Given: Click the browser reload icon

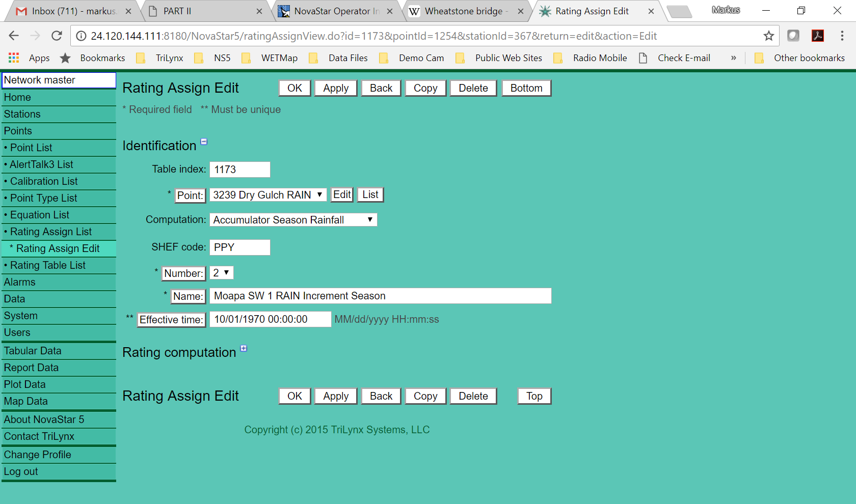Looking at the screenshot, I should (x=57, y=36).
